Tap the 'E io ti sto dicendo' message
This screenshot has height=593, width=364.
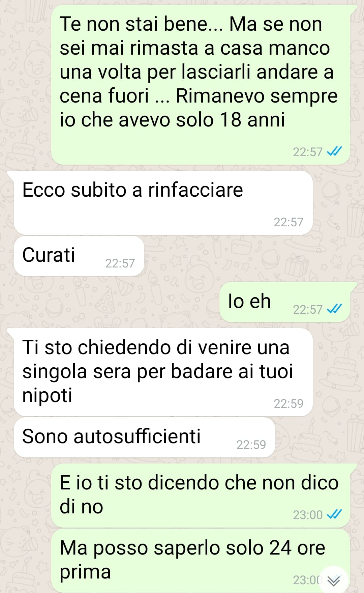(x=201, y=496)
